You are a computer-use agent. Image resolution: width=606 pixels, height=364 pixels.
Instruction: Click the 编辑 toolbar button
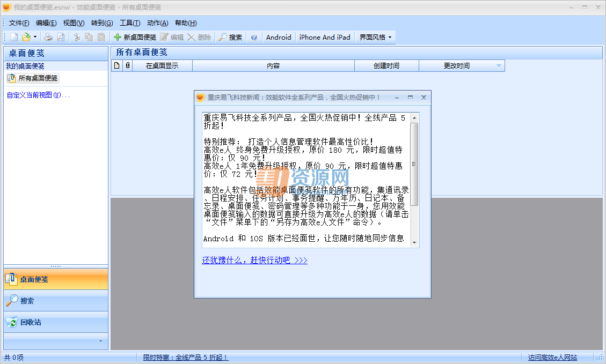[172, 37]
